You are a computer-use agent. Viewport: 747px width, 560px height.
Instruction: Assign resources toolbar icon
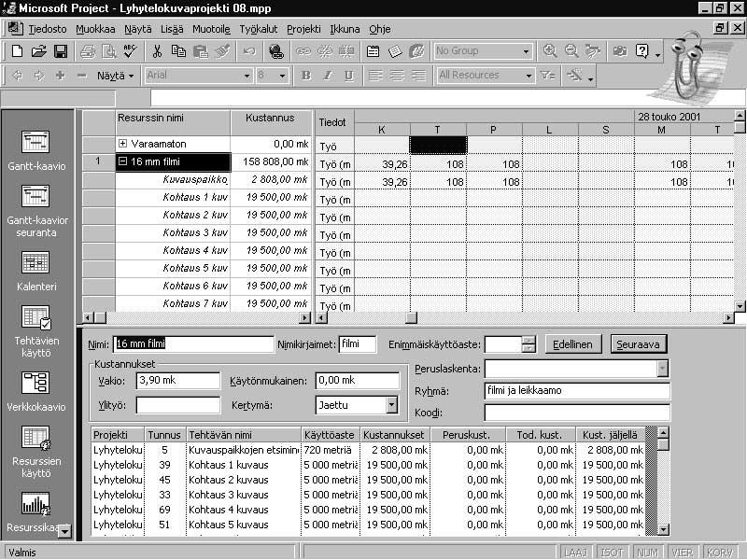(x=416, y=51)
